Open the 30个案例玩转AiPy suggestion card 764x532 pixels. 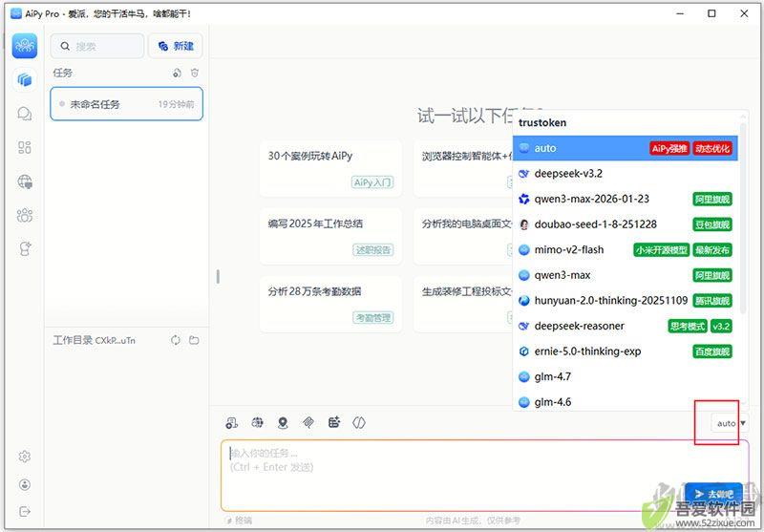pyautogui.click(x=330, y=168)
